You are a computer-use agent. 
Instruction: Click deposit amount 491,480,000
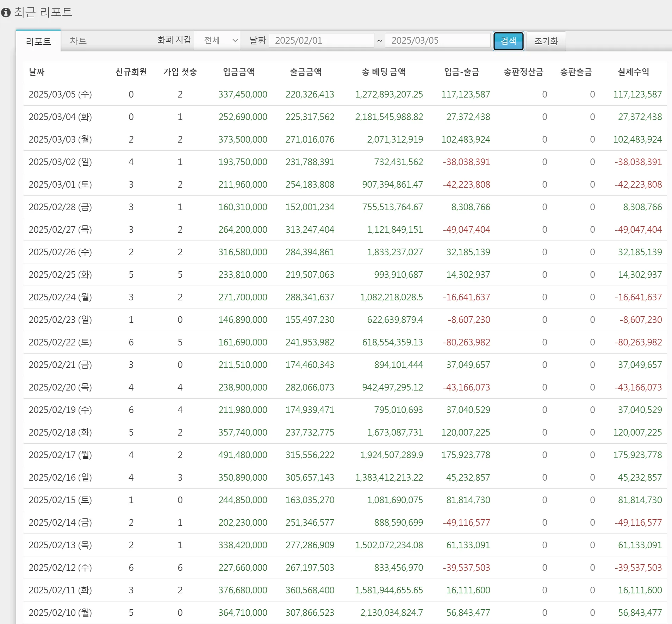tap(243, 455)
